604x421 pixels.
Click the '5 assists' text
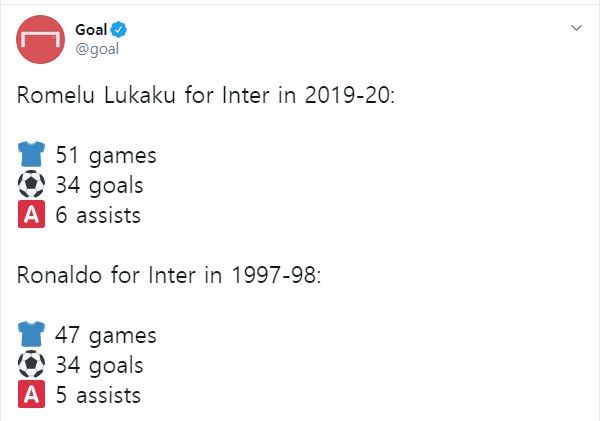coord(98,395)
